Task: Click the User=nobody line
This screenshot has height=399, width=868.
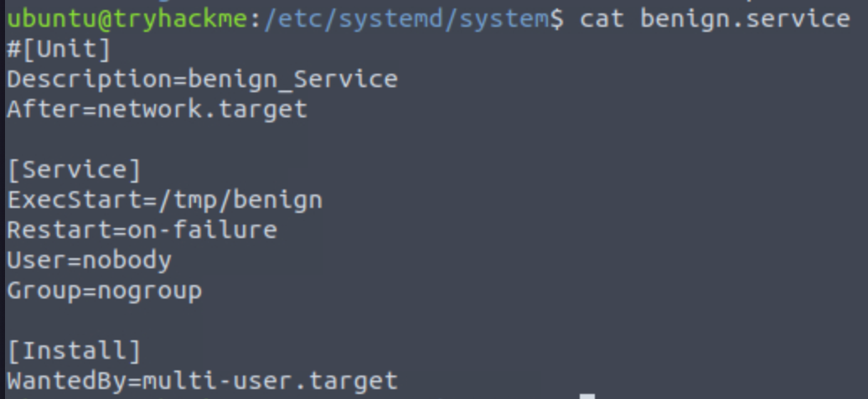Action: (90, 260)
